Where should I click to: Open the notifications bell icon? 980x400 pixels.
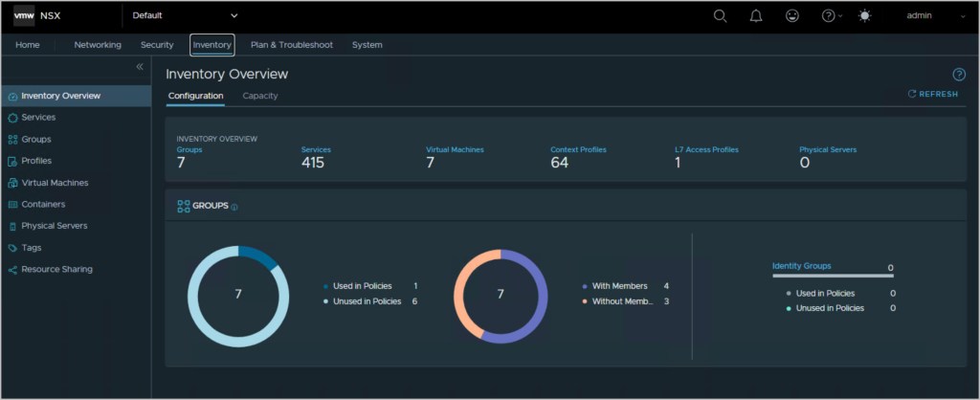(x=756, y=16)
